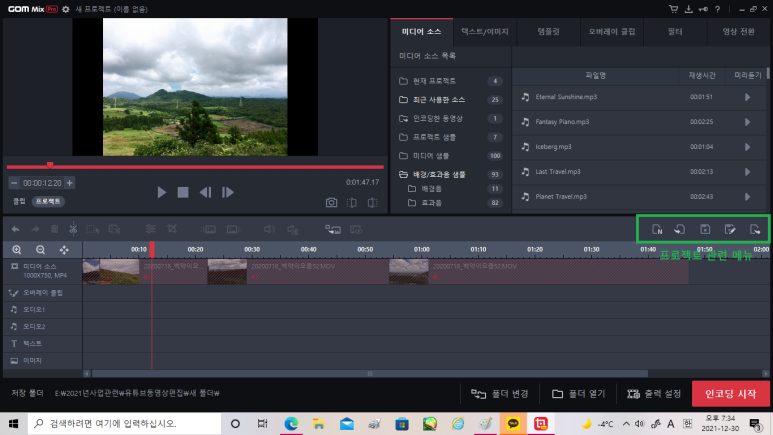Image resolution: width=773 pixels, height=435 pixels.
Task: Click the last project menu document icon
Action: pyautogui.click(x=755, y=229)
